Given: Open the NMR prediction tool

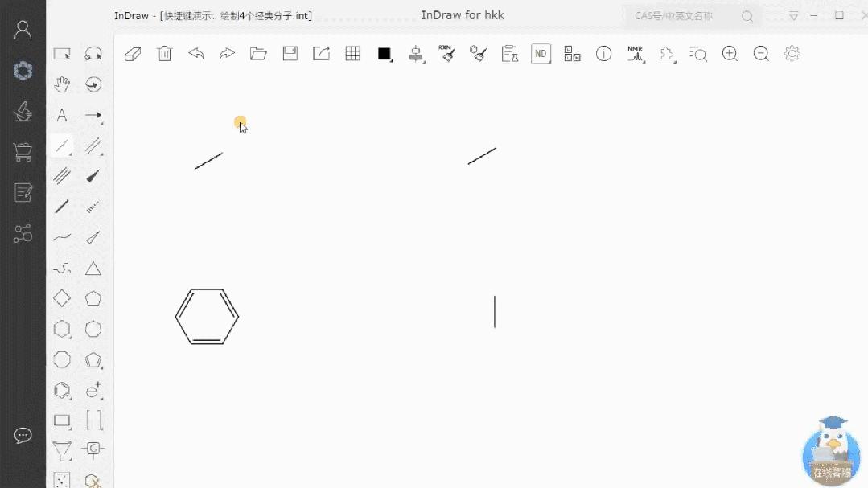Looking at the screenshot, I should pos(635,53).
